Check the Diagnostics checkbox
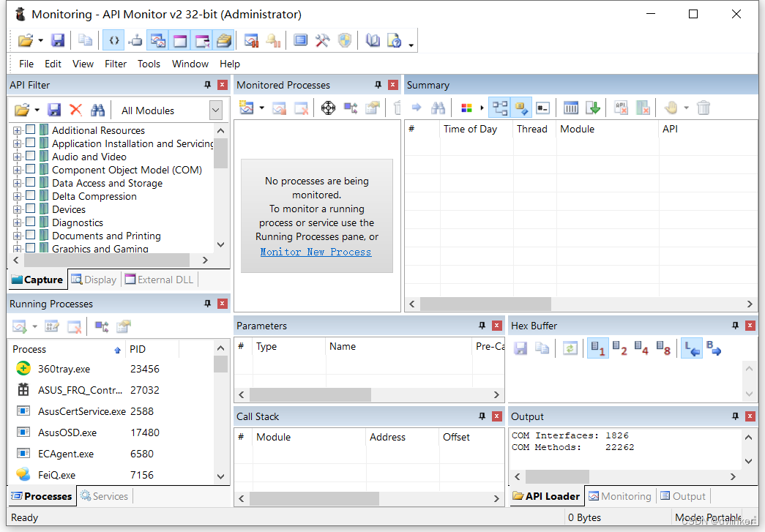The height and width of the screenshot is (532, 765). coord(30,222)
